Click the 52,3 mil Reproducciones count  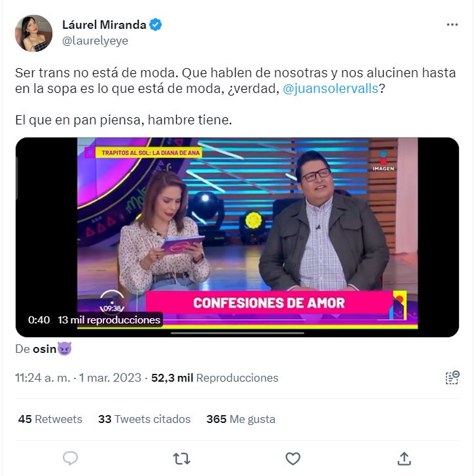[215, 378]
